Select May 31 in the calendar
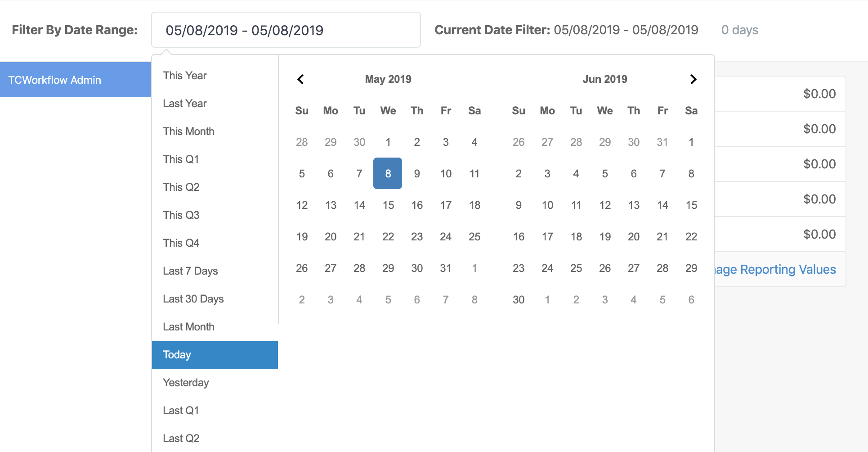Screen dimensions: 868x452 pyautogui.click(x=445, y=268)
